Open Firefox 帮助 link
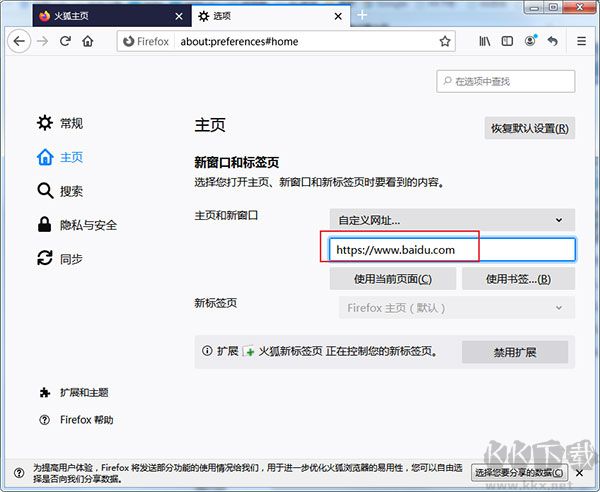The width and height of the screenshot is (600, 492). coord(76,420)
